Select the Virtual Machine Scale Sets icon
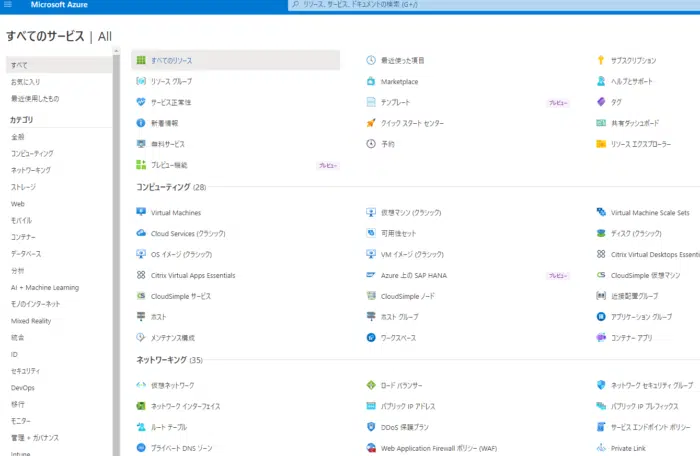 point(601,212)
